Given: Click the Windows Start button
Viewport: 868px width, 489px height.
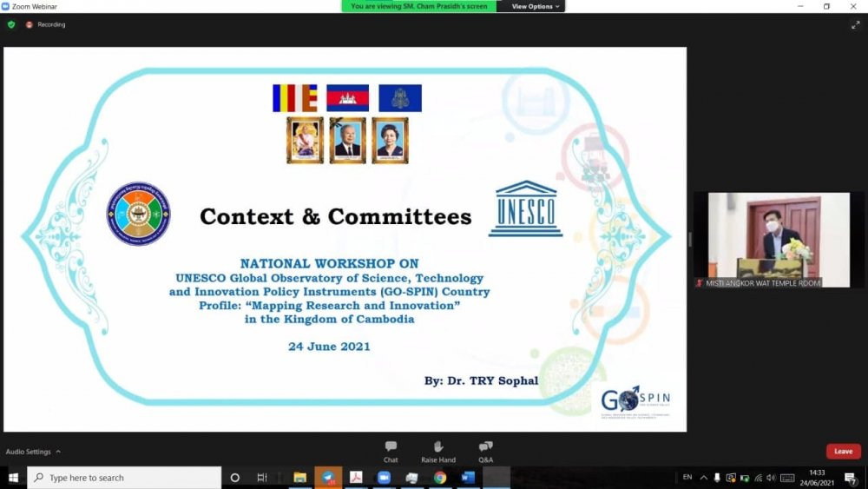Looking at the screenshot, I should click(x=13, y=478).
